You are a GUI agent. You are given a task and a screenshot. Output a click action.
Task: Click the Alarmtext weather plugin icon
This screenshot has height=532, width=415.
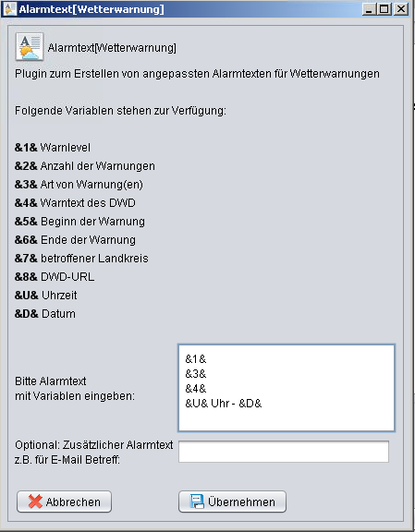click(30, 46)
